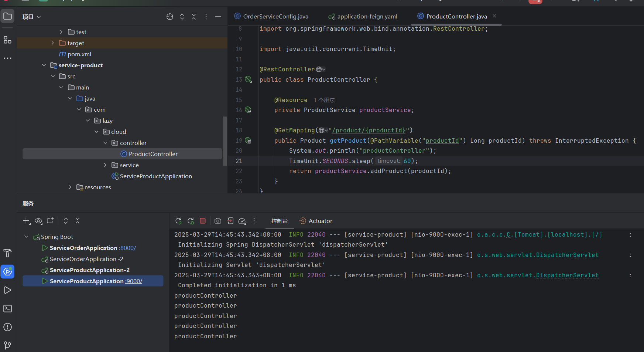
Task: Open the 项目 view dropdown
Action: point(31,17)
